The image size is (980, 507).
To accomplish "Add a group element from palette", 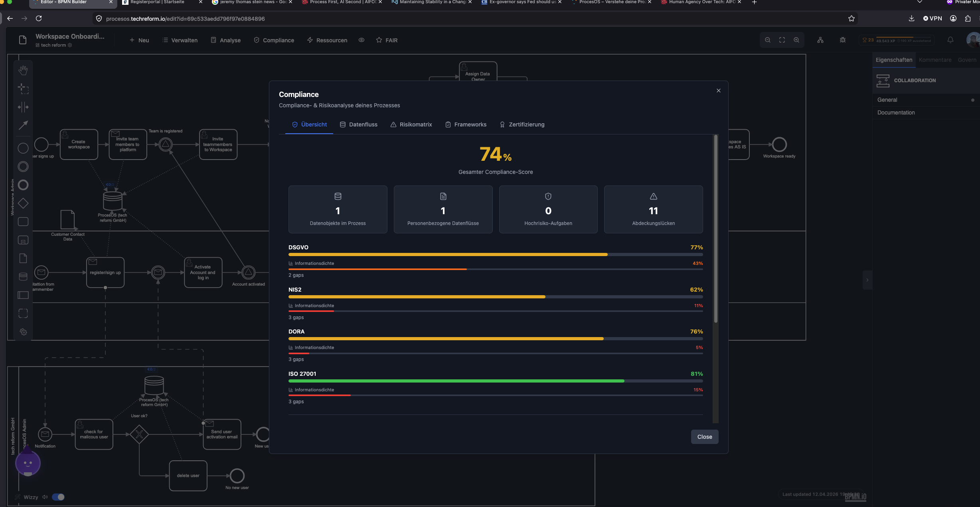I will (x=23, y=314).
